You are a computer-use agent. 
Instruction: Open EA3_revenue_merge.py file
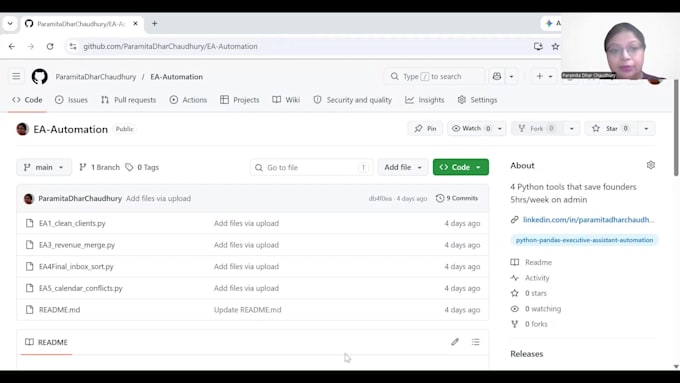pyautogui.click(x=77, y=245)
